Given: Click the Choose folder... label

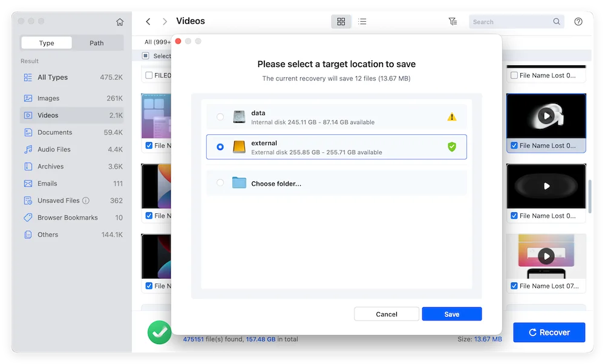Looking at the screenshot, I should point(276,184).
